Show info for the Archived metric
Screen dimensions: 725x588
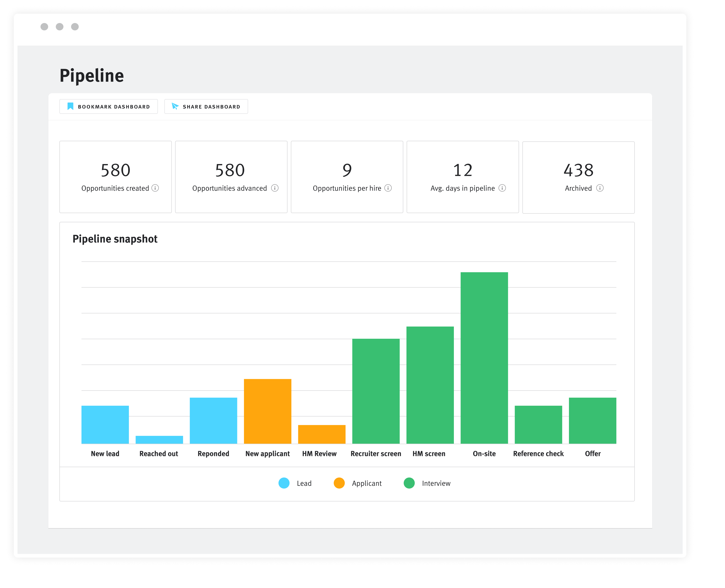[x=600, y=188]
